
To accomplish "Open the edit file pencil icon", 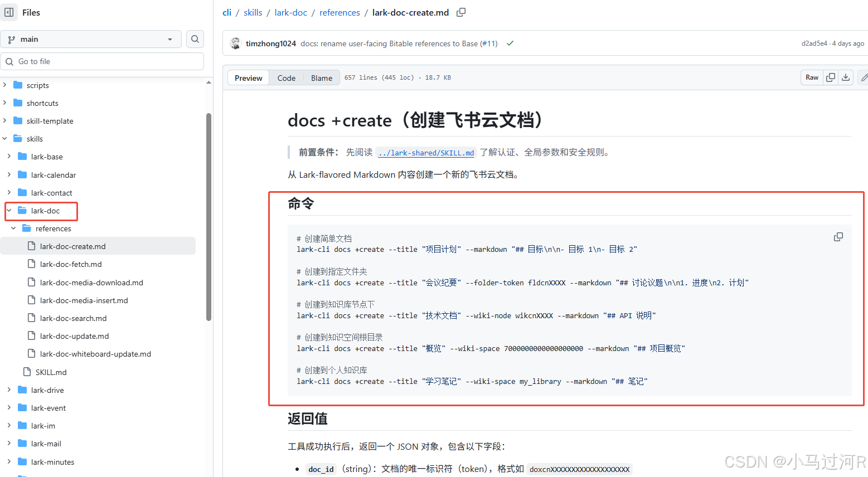I will tap(864, 77).
